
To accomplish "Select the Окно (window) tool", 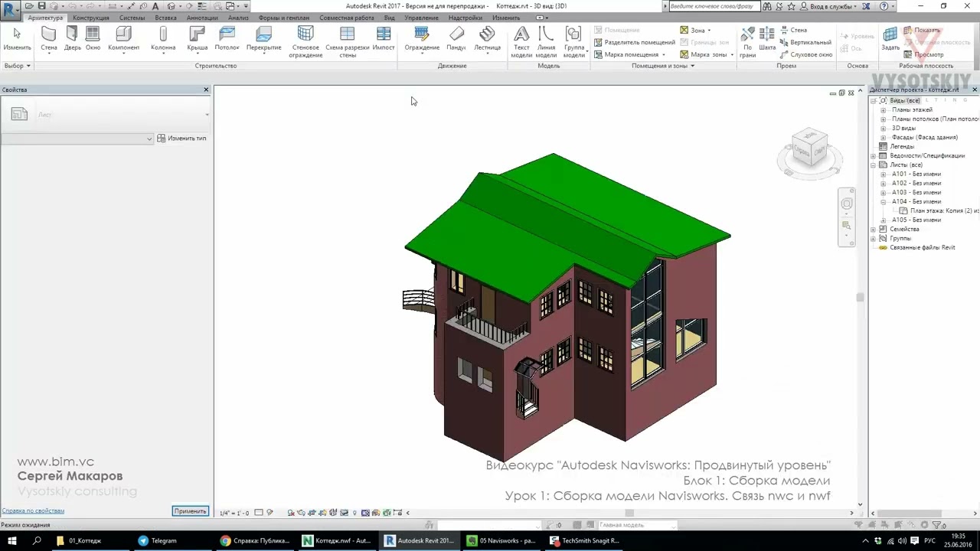I will click(93, 39).
